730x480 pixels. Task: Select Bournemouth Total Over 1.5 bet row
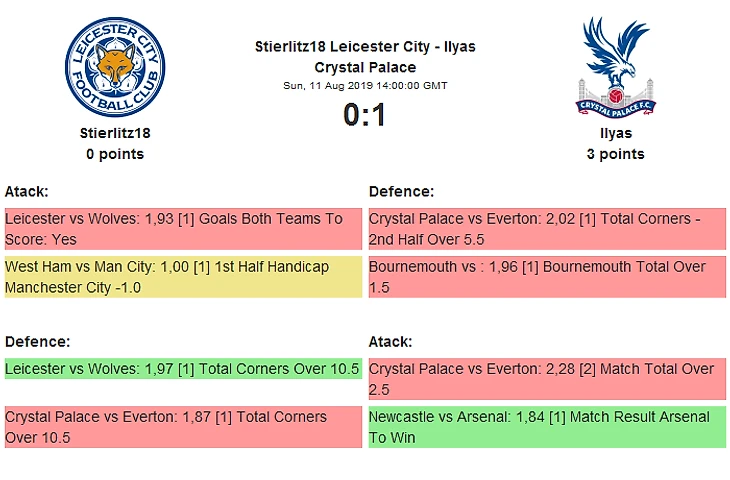[x=547, y=277]
